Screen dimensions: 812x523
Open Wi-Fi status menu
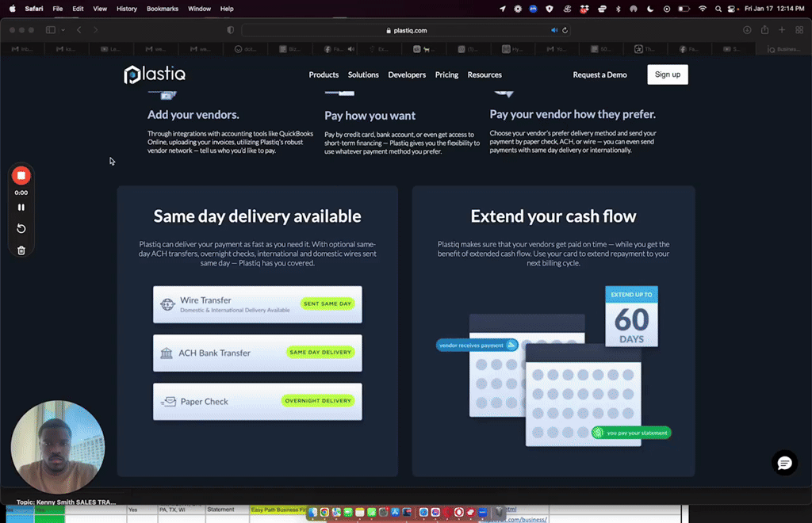[x=703, y=9]
